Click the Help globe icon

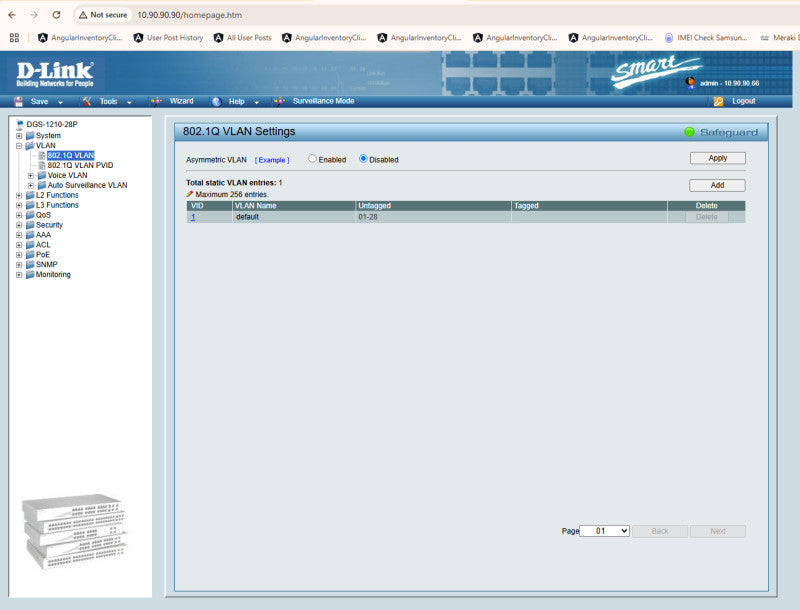(216, 101)
